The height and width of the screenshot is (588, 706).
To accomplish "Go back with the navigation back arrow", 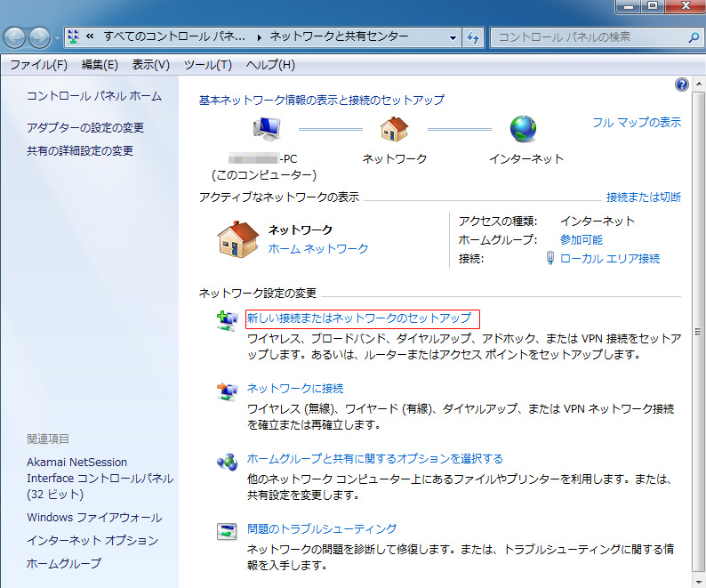I will coord(16,37).
